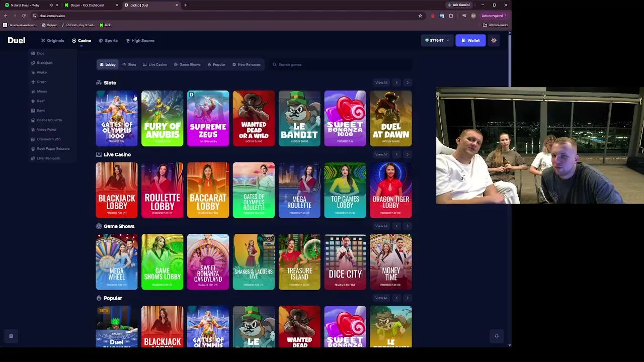Click the sidebar toggle icon at bottom left

(x=11, y=336)
